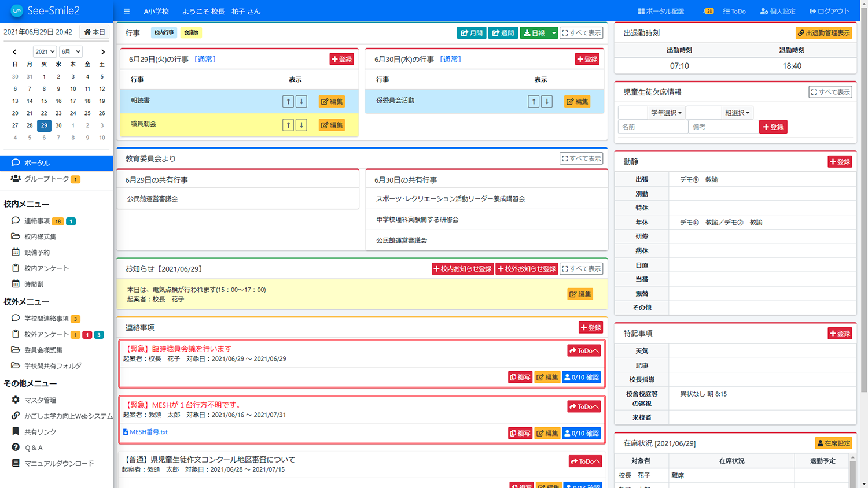Open the year 2021 dropdown
Viewport: 868px width, 488px height.
45,51
